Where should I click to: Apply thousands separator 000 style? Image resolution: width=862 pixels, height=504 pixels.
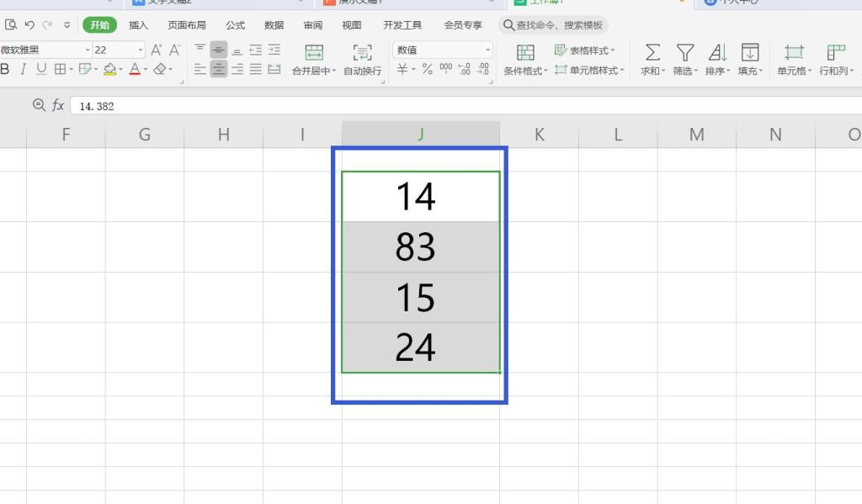tap(446, 69)
